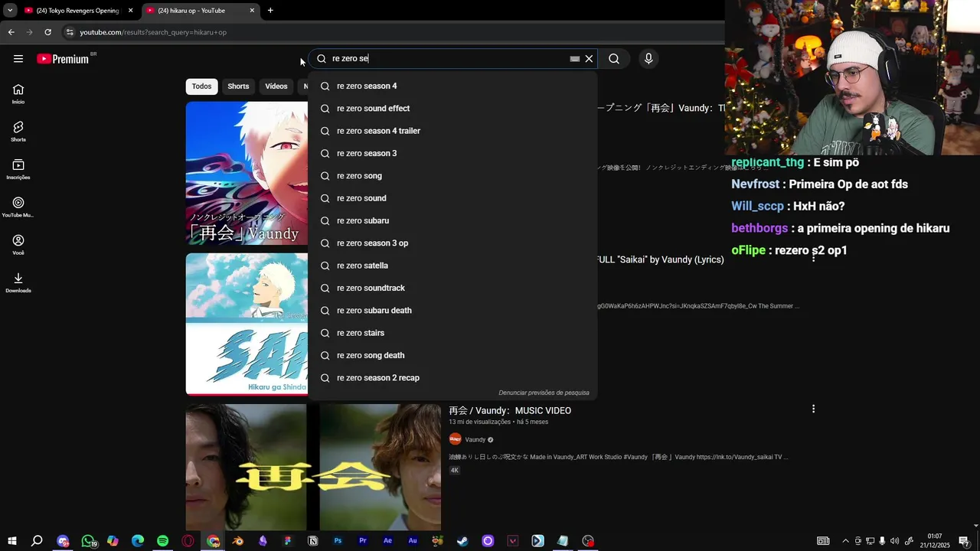The height and width of the screenshot is (551, 980).
Task: Open the taskbar clock showing 01:07
Action: pyautogui.click(x=934, y=541)
